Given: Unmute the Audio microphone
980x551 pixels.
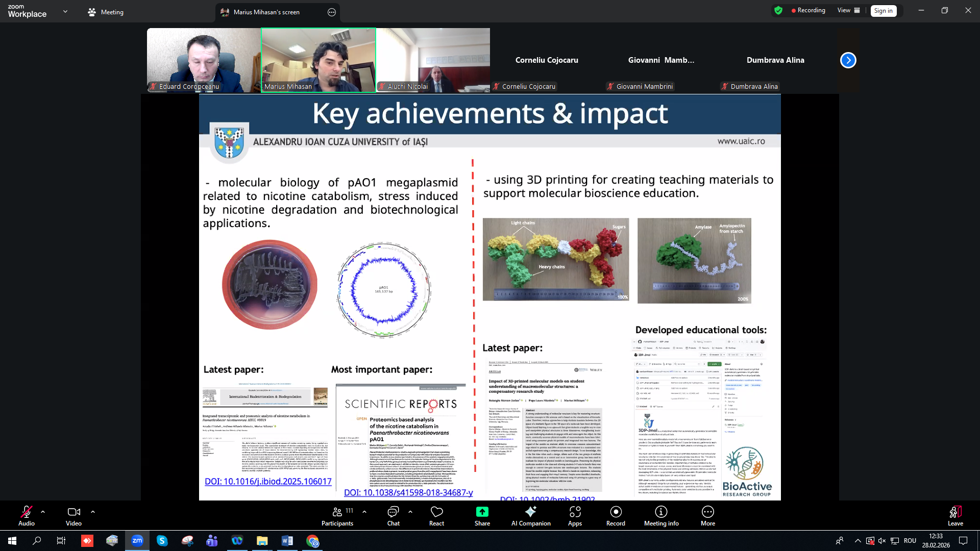Looking at the screenshot, I should click(x=27, y=512).
